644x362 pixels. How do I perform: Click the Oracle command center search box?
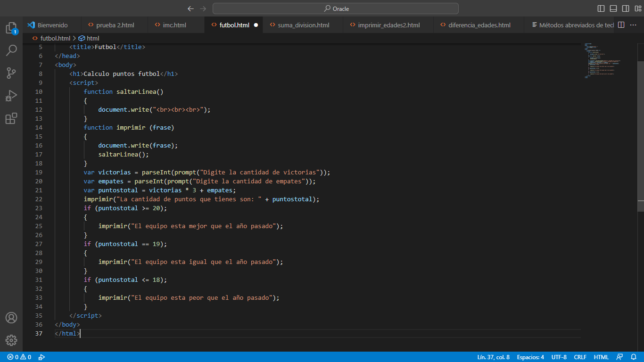click(x=336, y=8)
